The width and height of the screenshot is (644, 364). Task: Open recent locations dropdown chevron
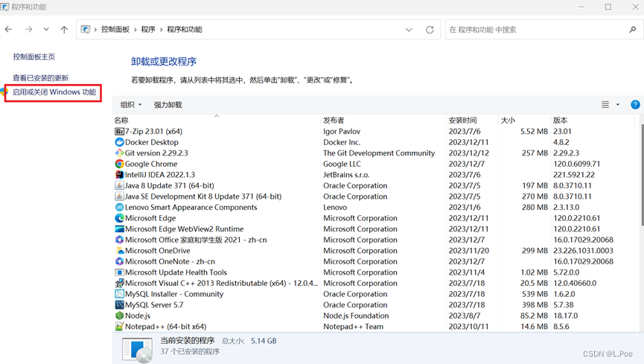(46, 30)
